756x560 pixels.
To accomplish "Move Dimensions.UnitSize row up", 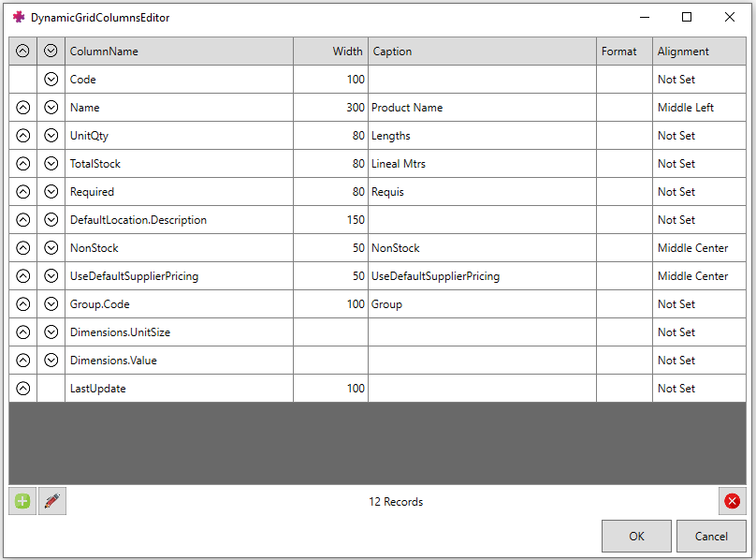I will tap(22, 332).
